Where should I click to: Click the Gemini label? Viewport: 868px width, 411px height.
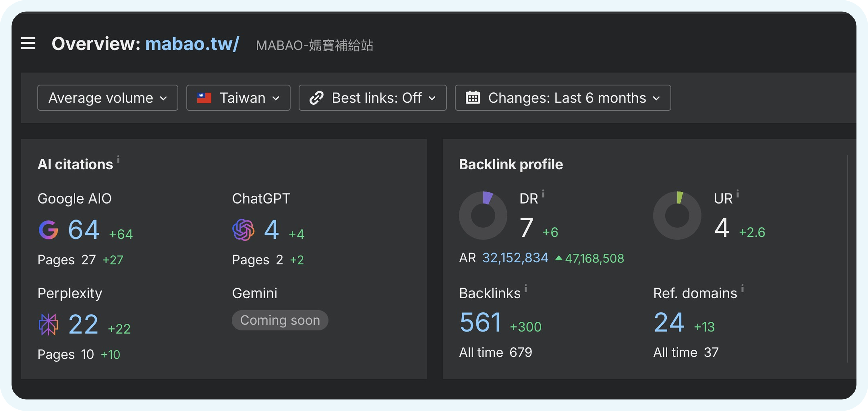coord(254,293)
